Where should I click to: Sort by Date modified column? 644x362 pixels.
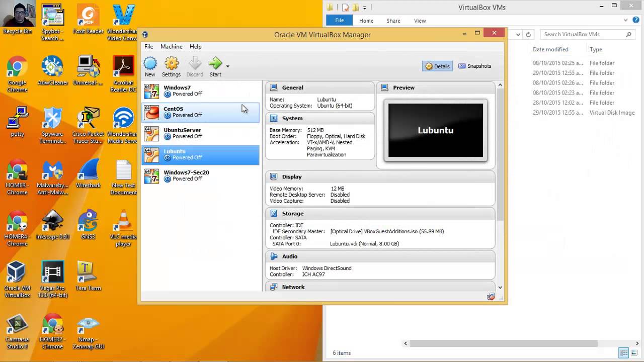click(x=550, y=49)
